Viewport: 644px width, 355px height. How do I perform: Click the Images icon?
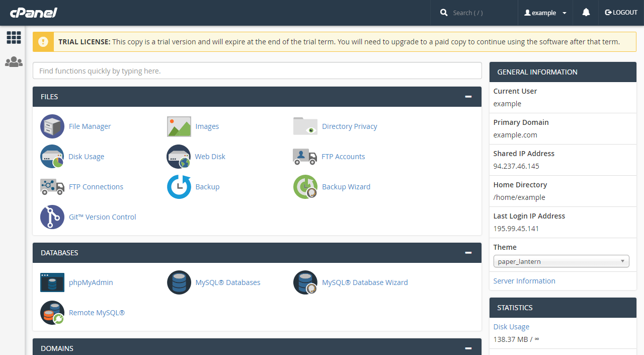pos(179,126)
